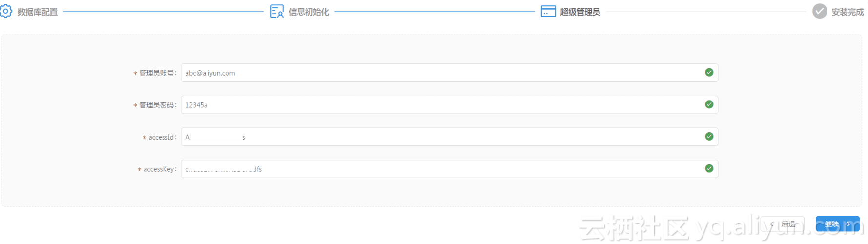Focus the 管理员密码 input field
The image size is (868, 244).
pyautogui.click(x=439, y=105)
